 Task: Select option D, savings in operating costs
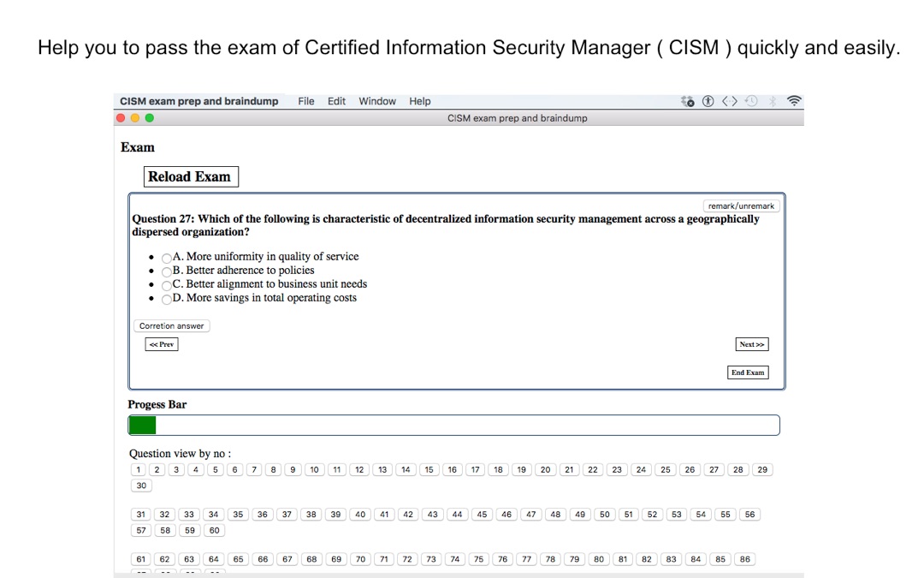[166, 298]
